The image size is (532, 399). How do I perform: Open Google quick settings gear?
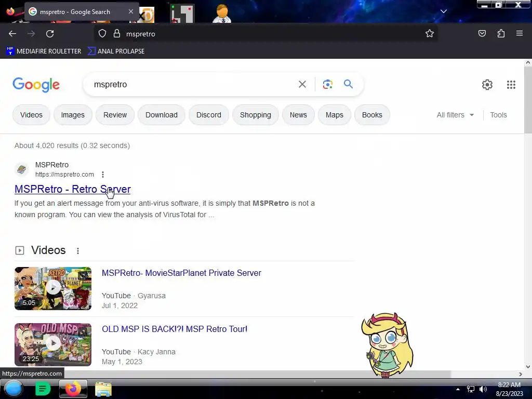[x=487, y=85]
